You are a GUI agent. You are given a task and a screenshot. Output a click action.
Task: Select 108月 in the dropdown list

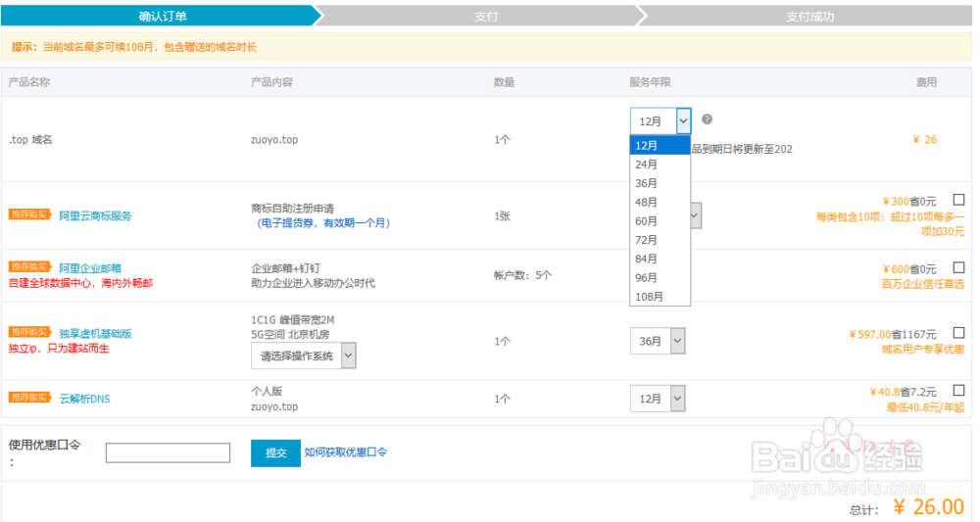(660, 297)
